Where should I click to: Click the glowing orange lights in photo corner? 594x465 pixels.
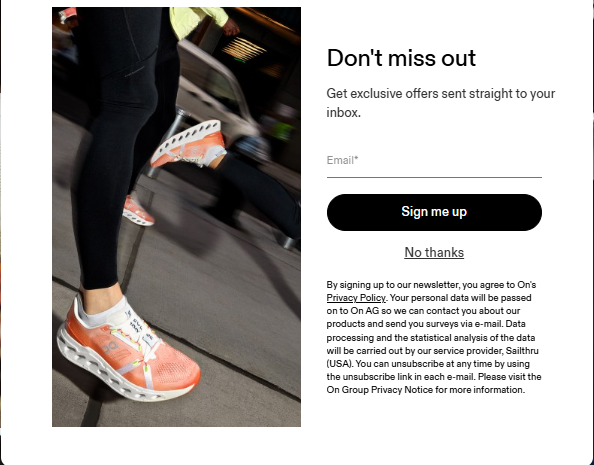point(244,49)
